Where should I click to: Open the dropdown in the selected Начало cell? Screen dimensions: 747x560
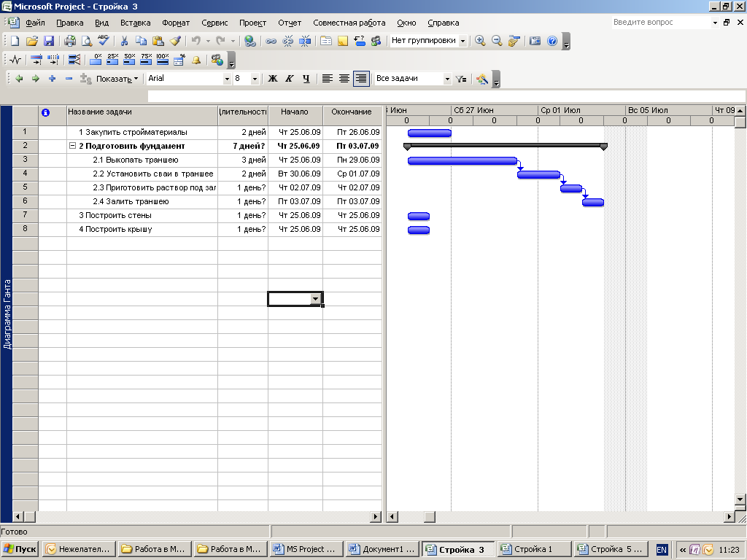tap(315, 299)
